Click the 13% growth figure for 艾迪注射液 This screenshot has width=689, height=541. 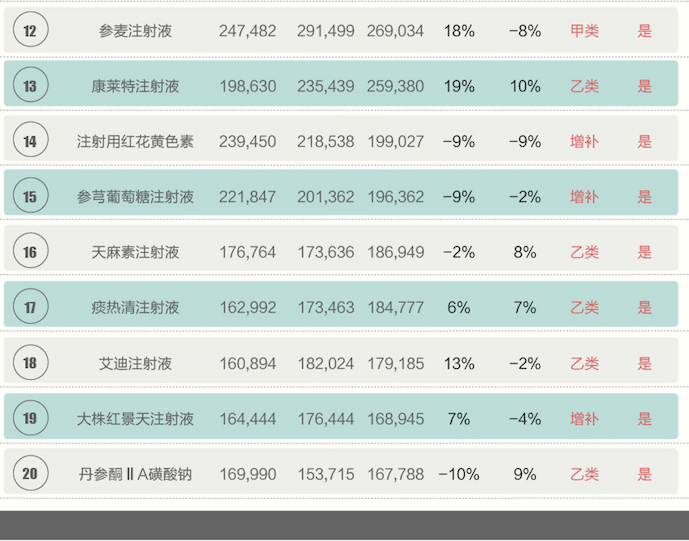click(x=458, y=363)
